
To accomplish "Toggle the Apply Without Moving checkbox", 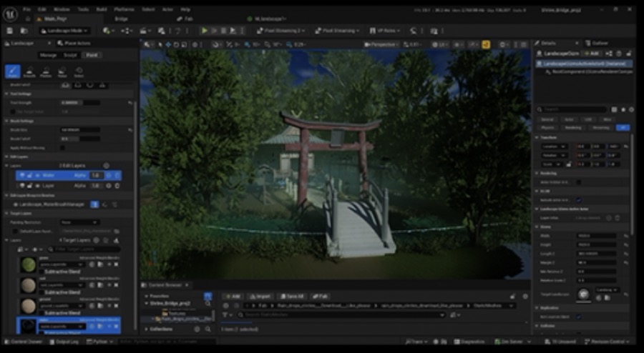I will (x=62, y=148).
